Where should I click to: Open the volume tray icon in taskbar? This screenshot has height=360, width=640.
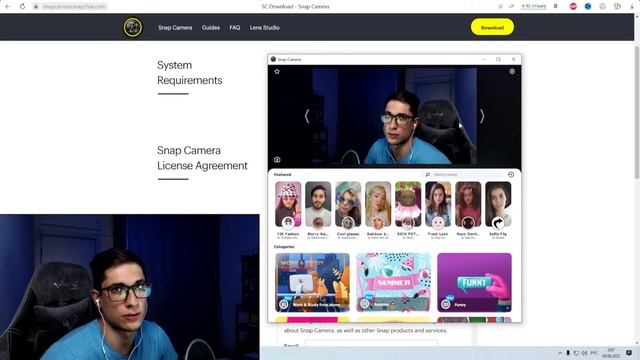coord(584,353)
